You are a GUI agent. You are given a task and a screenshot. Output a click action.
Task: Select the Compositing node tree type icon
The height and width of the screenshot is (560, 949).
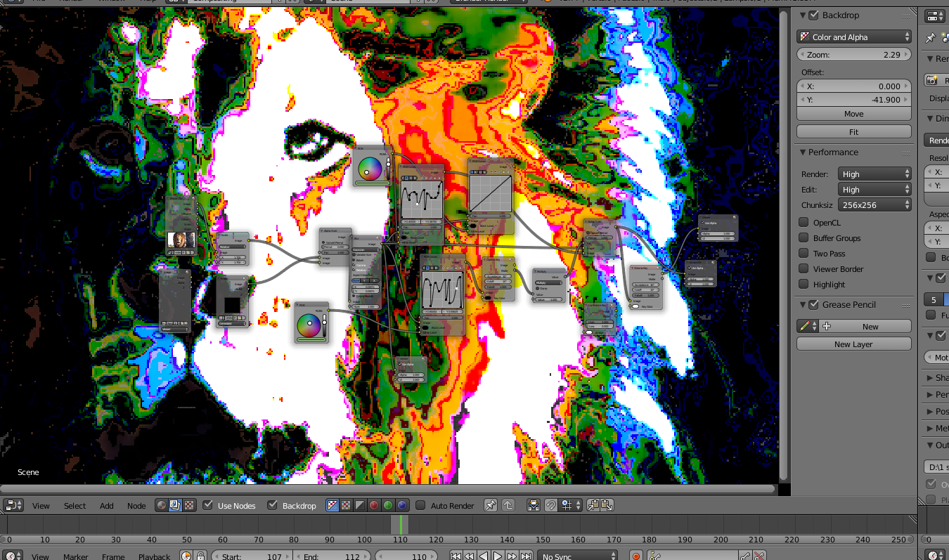(x=174, y=505)
